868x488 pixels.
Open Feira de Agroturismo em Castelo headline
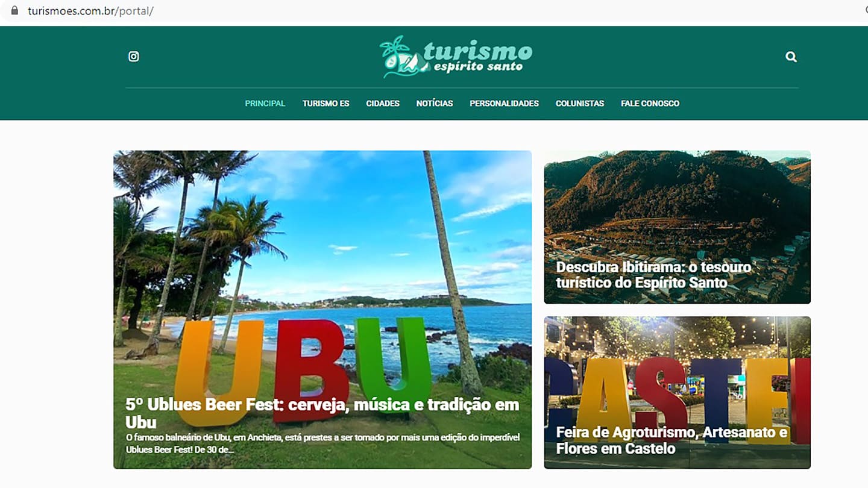pyautogui.click(x=672, y=440)
